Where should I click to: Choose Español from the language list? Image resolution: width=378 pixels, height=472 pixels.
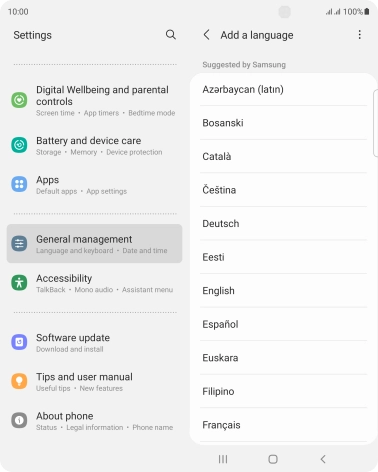[283, 324]
